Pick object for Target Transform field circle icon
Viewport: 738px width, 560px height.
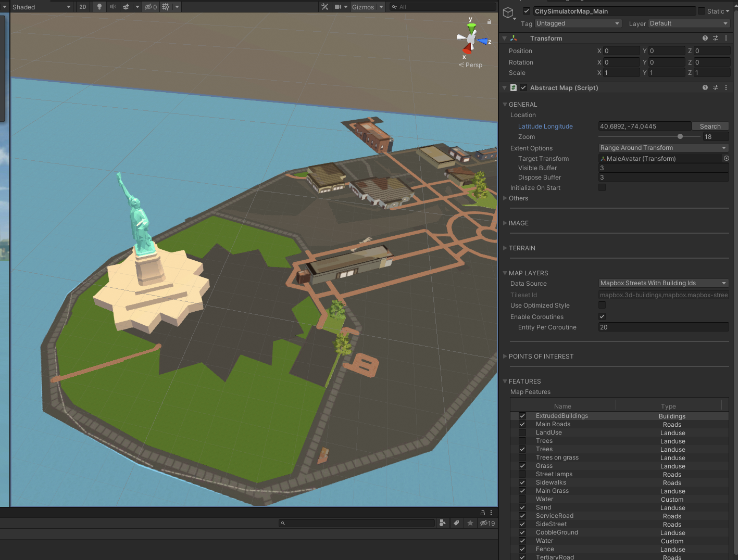[x=726, y=158]
